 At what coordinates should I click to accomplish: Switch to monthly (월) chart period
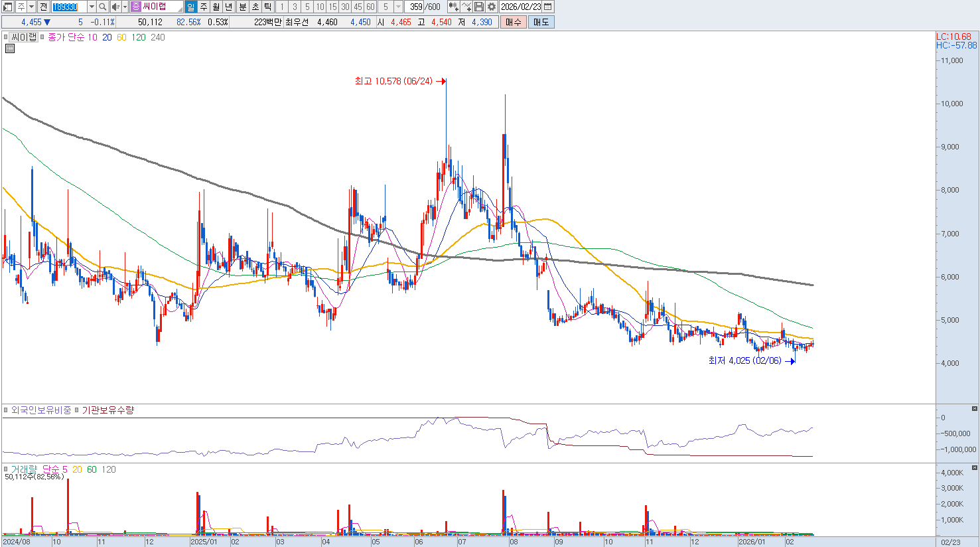coord(216,7)
